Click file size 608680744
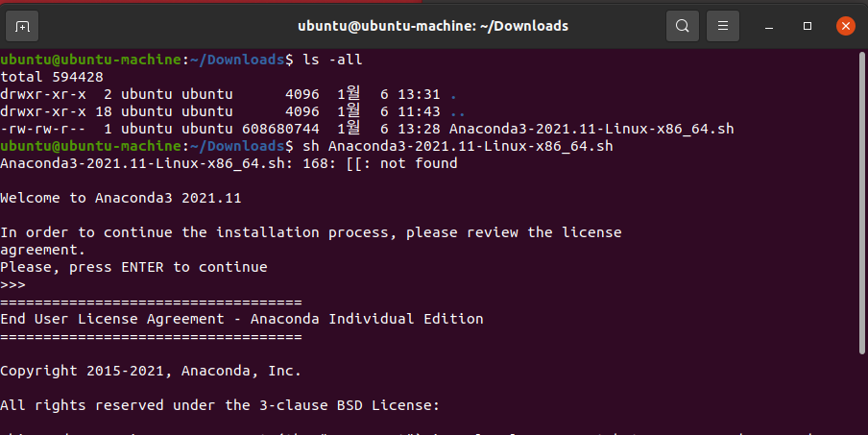Viewport: 868px width, 435px height. (280, 129)
